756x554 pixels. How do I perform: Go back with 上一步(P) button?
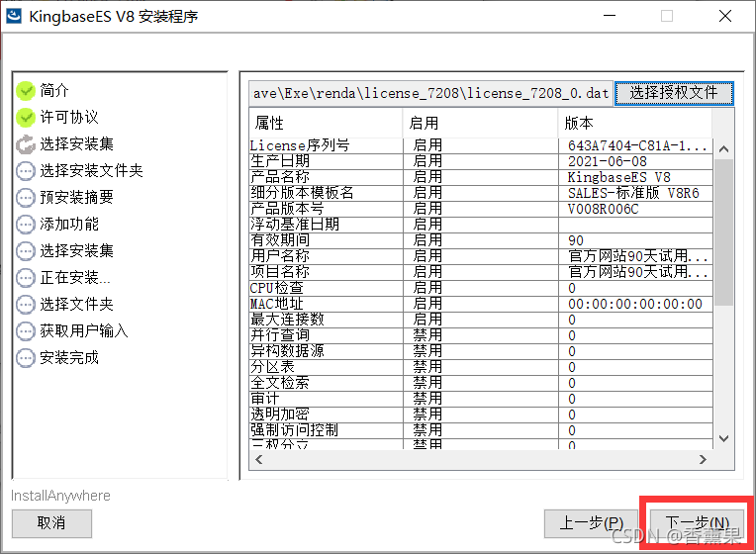pos(591,523)
